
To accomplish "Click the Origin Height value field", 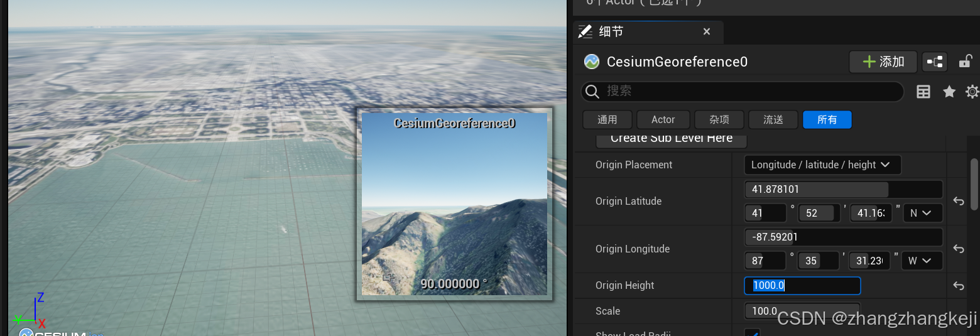I will coord(802,286).
